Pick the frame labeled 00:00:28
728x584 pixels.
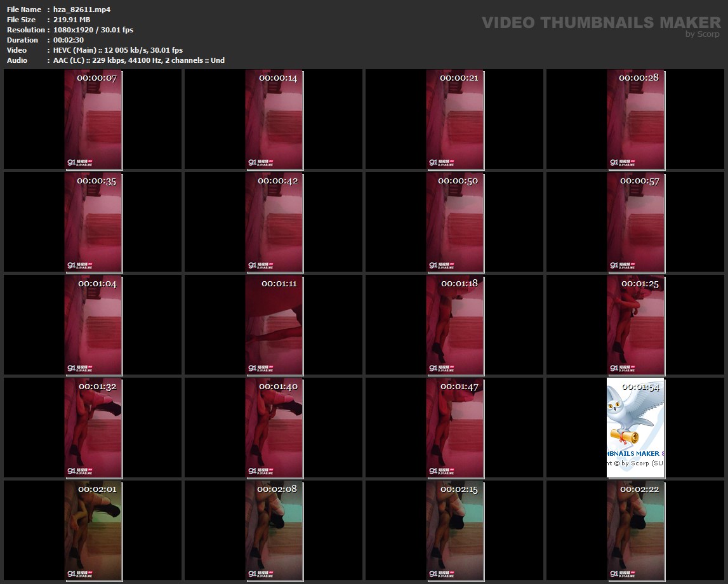click(x=636, y=119)
